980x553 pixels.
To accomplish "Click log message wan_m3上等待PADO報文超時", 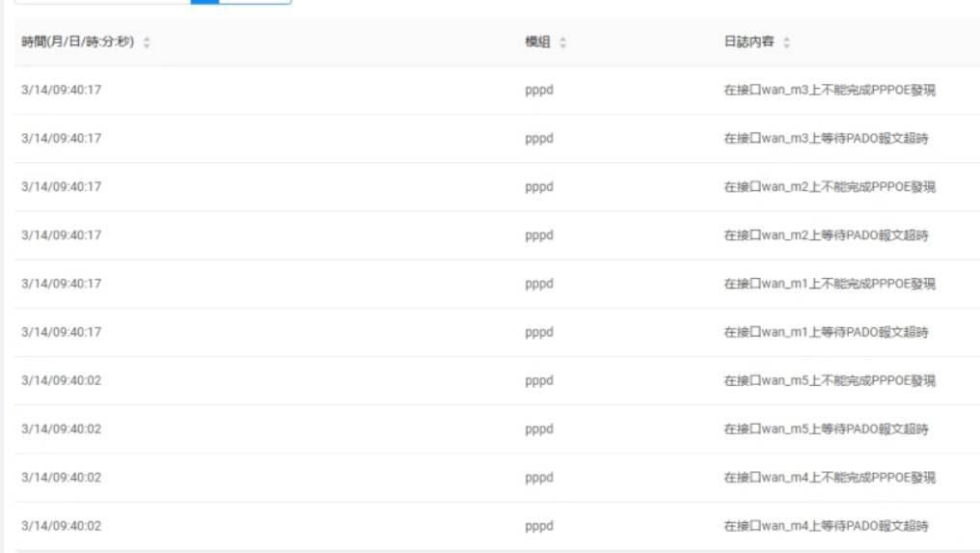I will (x=826, y=139).
